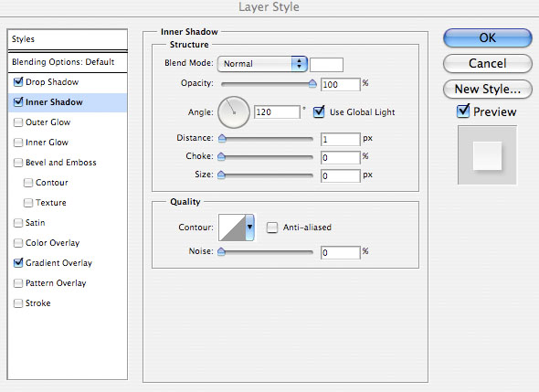Check the Pattern Overlay checkbox

(x=18, y=283)
